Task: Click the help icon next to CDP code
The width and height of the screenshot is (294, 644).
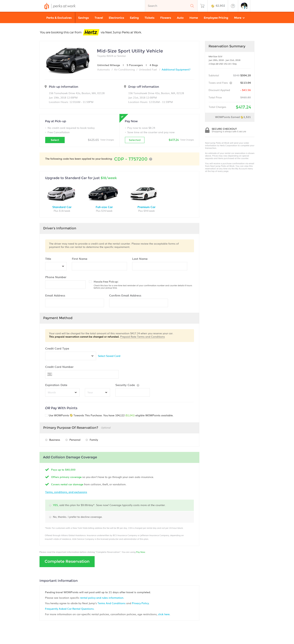Action: point(151,159)
